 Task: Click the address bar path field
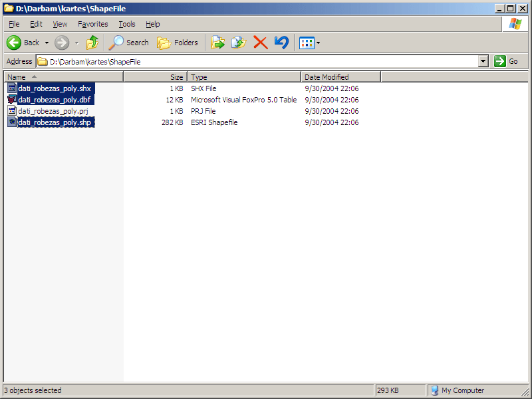pos(263,62)
